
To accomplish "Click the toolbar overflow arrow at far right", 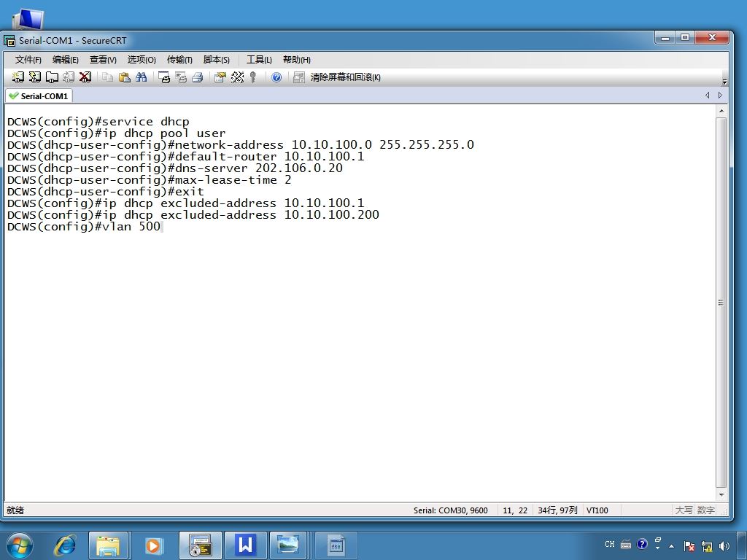I will (x=724, y=82).
